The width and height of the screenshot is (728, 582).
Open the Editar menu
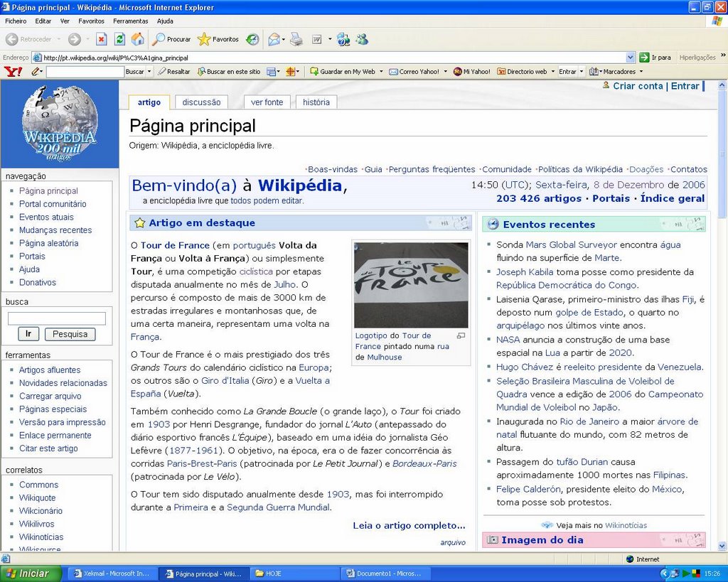(x=43, y=21)
